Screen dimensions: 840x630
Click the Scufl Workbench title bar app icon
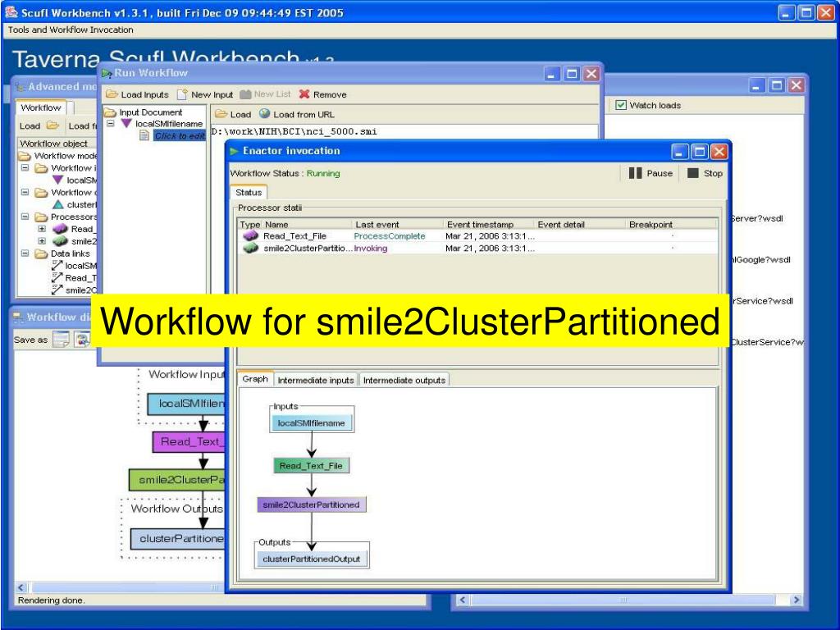[11, 11]
